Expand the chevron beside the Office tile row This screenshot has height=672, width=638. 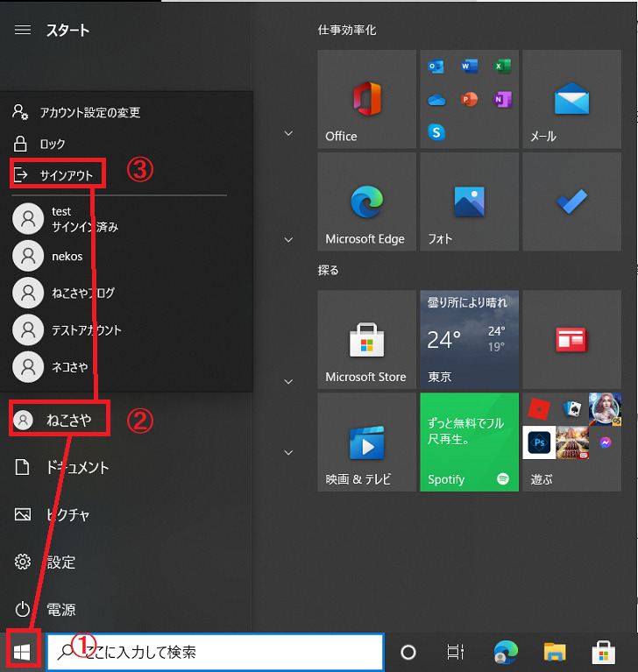pos(288,133)
